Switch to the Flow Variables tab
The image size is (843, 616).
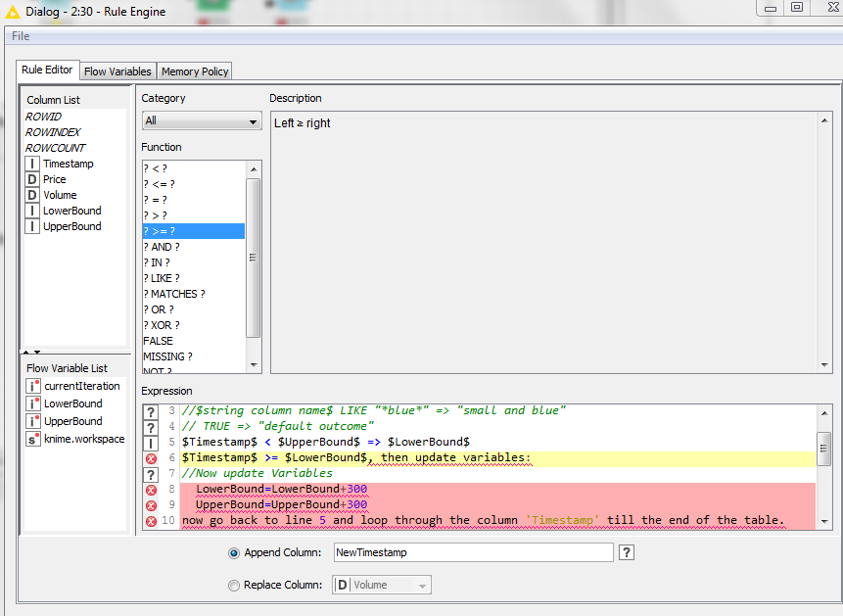coord(117,71)
